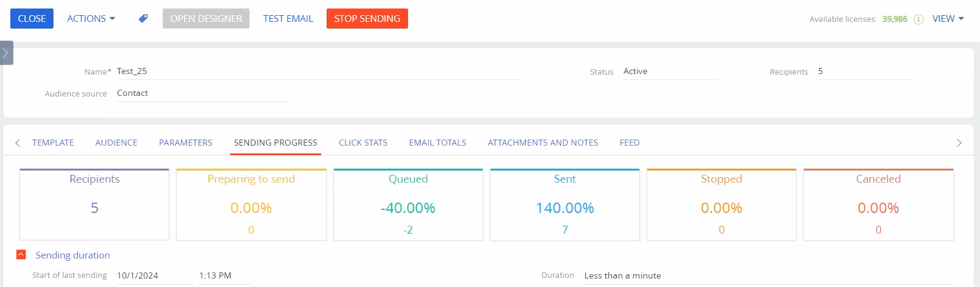
Task: Click the blue CLOSE button
Action: click(x=32, y=19)
